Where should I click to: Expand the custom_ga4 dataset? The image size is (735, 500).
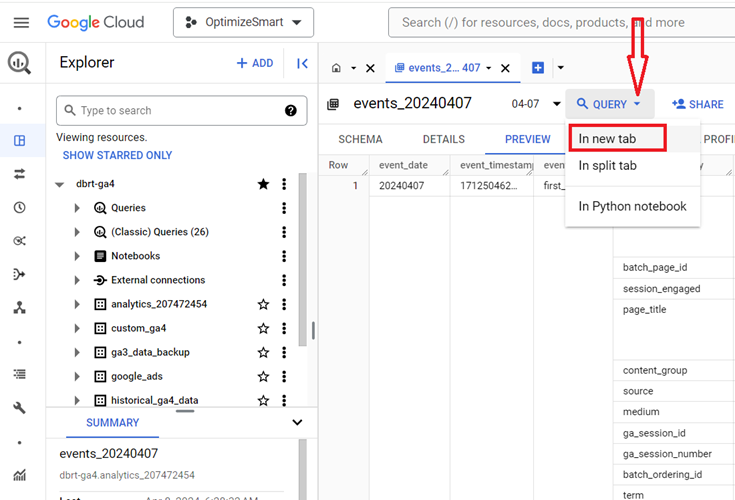click(77, 328)
